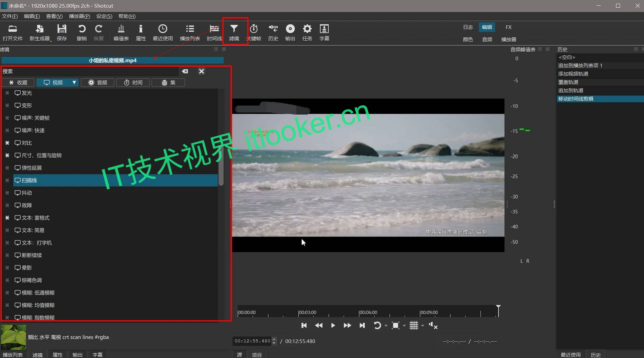The height and width of the screenshot is (358, 644).
Task: Click the play button in player
Action: tap(333, 325)
